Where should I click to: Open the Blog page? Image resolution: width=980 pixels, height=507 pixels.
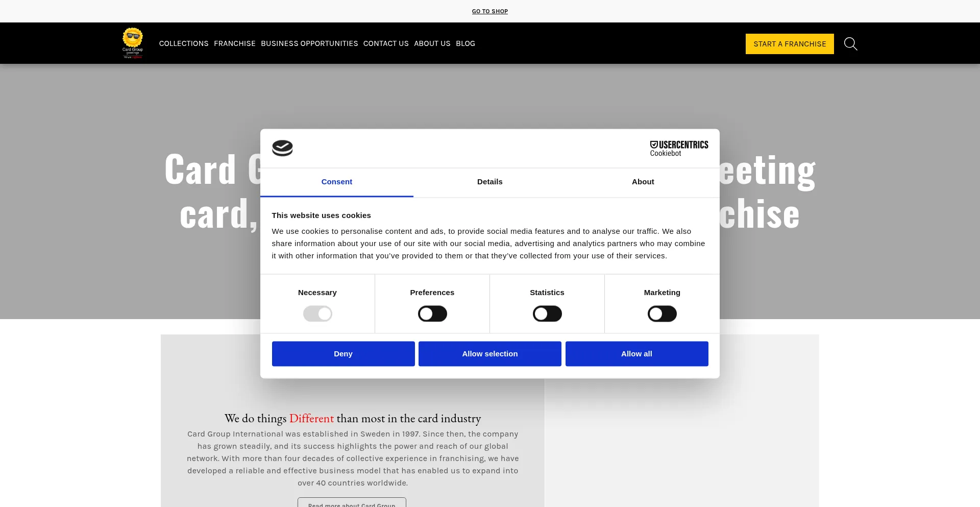tap(465, 43)
